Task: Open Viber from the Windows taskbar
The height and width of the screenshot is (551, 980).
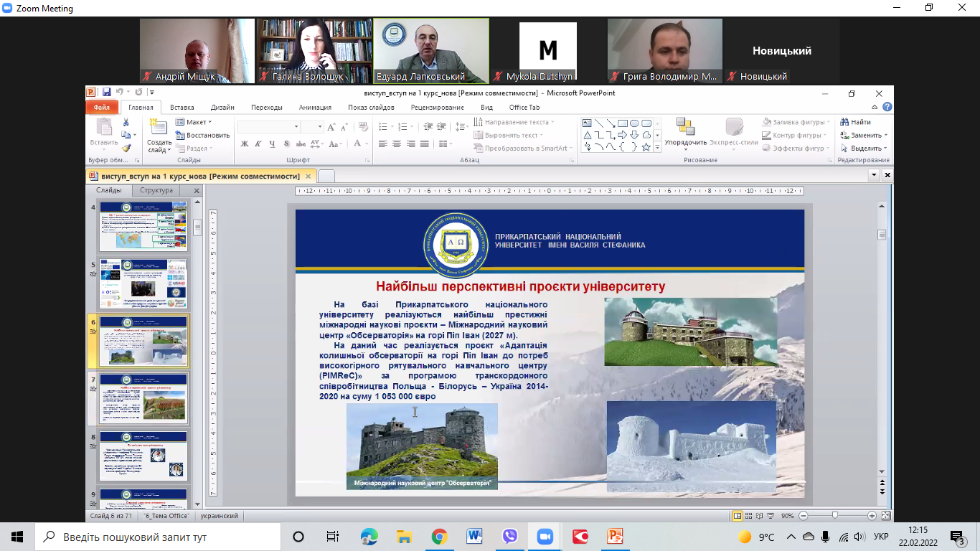Action: pos(510,537)
